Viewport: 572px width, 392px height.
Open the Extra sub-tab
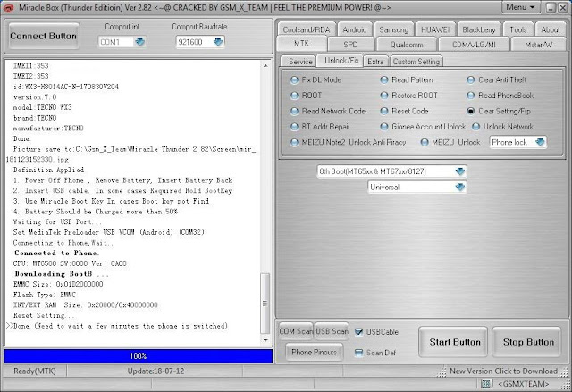pos(375,62)
